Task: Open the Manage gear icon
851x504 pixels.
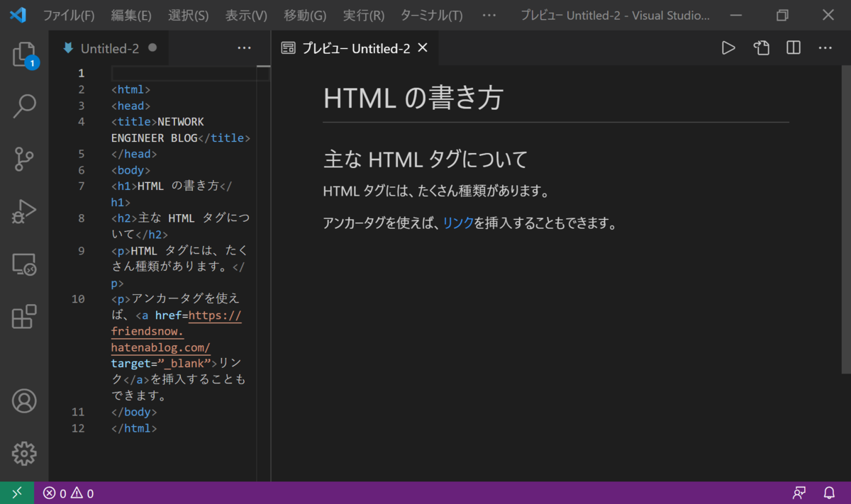Action: pos(24,454)
